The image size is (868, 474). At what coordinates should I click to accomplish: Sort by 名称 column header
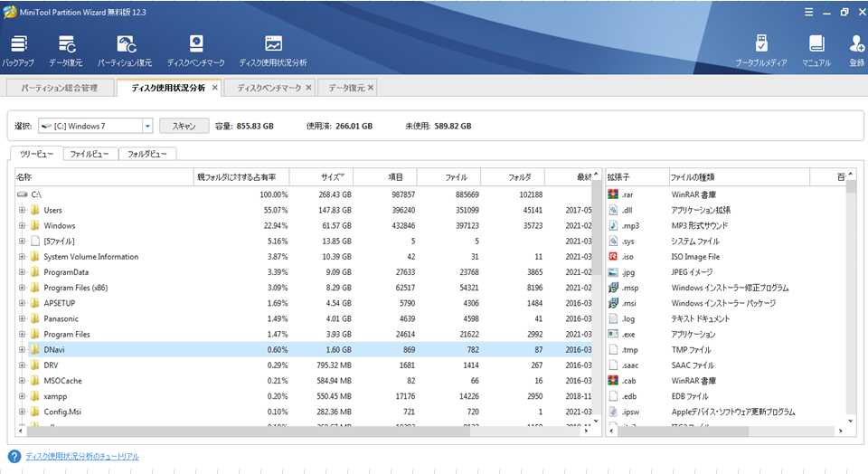click(x=104, y=177)
